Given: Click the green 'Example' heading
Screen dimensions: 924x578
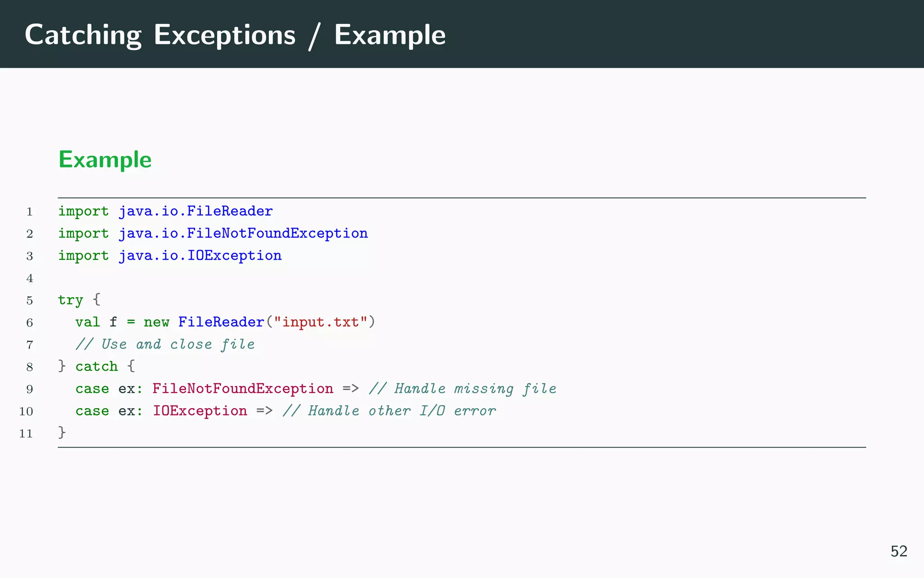Looking at the screenshot, I should [x=105, y=160].
